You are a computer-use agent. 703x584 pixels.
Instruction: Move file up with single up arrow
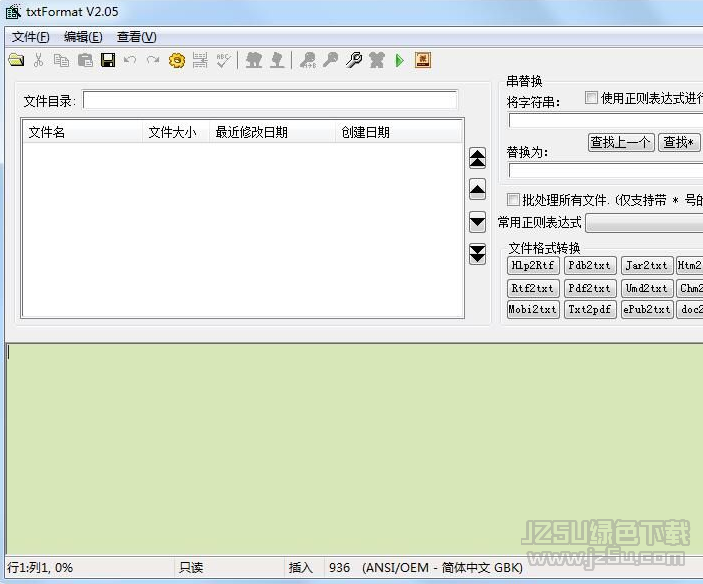(477, 189)
